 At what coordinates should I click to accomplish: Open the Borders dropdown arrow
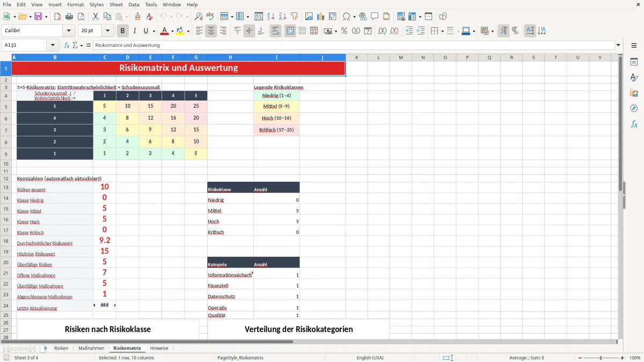442,31
